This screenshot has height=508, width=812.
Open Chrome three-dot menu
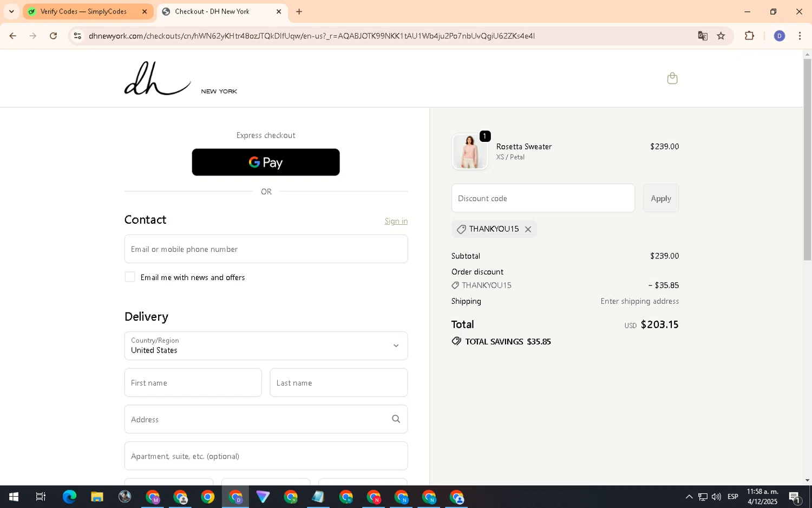tap(800, 36)
